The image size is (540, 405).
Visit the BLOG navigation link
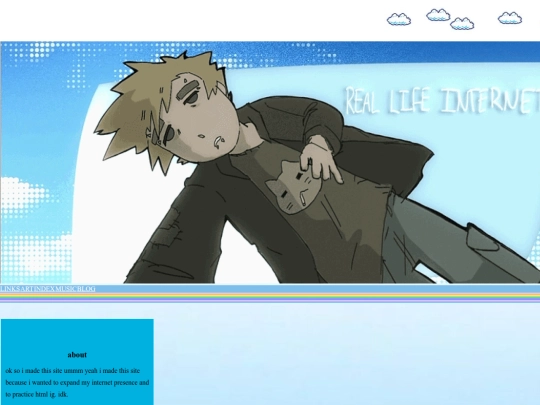point(86,289)
